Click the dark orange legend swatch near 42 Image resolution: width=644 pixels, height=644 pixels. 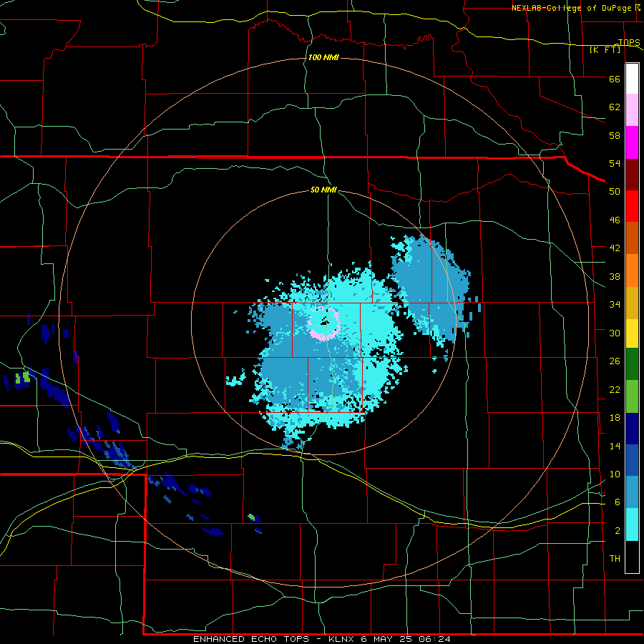point(632,238)
